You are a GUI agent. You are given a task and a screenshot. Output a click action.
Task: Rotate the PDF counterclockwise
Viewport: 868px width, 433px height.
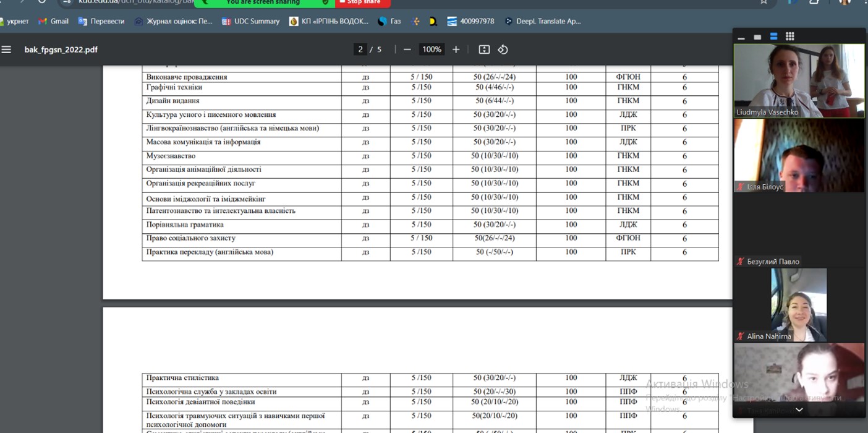(x=503, y=49)
